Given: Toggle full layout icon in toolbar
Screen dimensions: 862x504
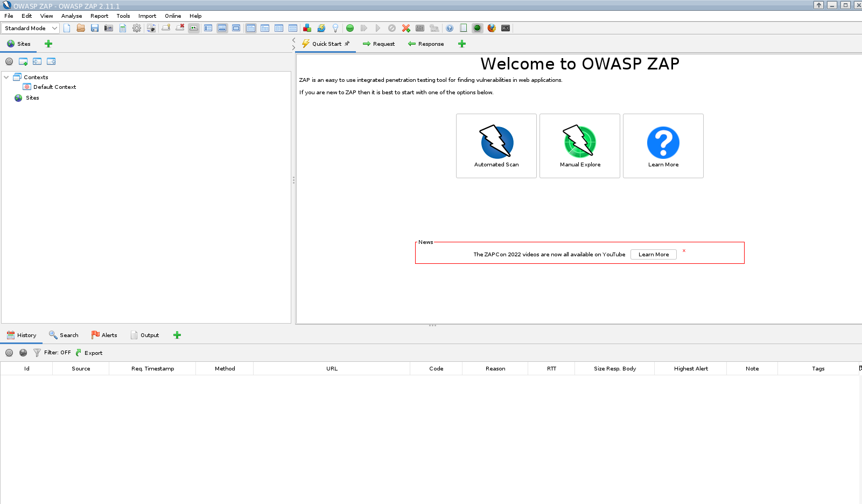Looking at the screenshot, I should tap(236, 28).
